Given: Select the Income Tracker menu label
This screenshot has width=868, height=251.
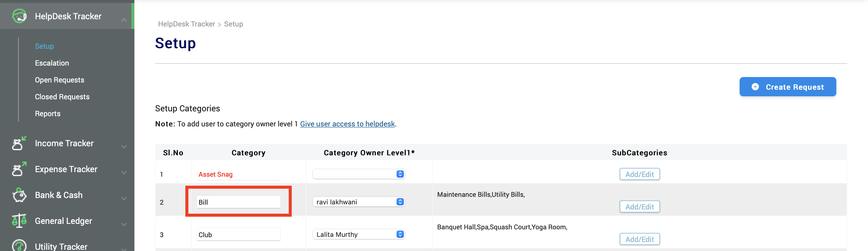Looking at the screenshot, I should [64, 143].
